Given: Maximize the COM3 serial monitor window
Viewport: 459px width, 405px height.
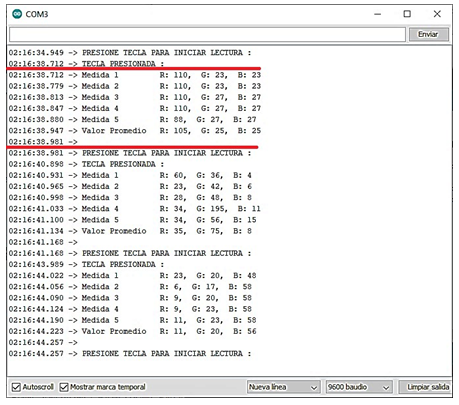Looking at the screenshot, I should (x=407, y=14).
